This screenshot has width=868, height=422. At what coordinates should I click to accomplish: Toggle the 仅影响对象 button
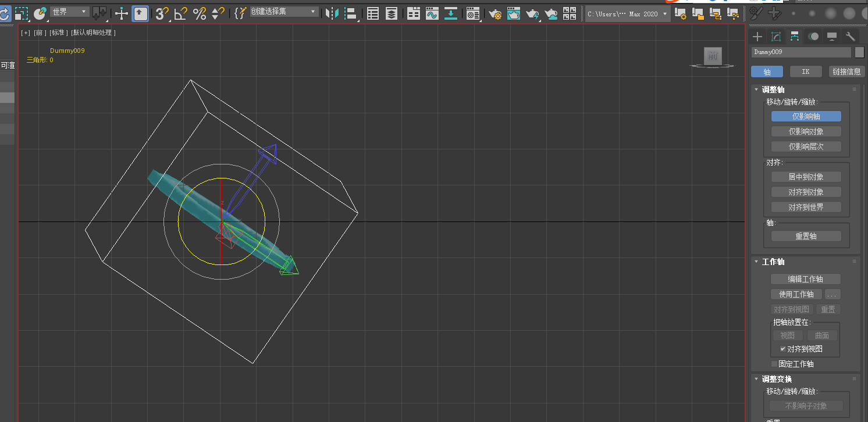click(806, 131)
